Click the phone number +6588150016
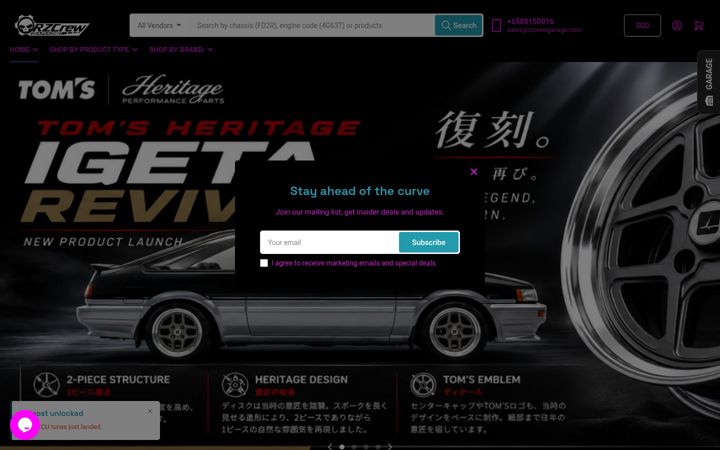The image size is (720, 450). [530, 21]
